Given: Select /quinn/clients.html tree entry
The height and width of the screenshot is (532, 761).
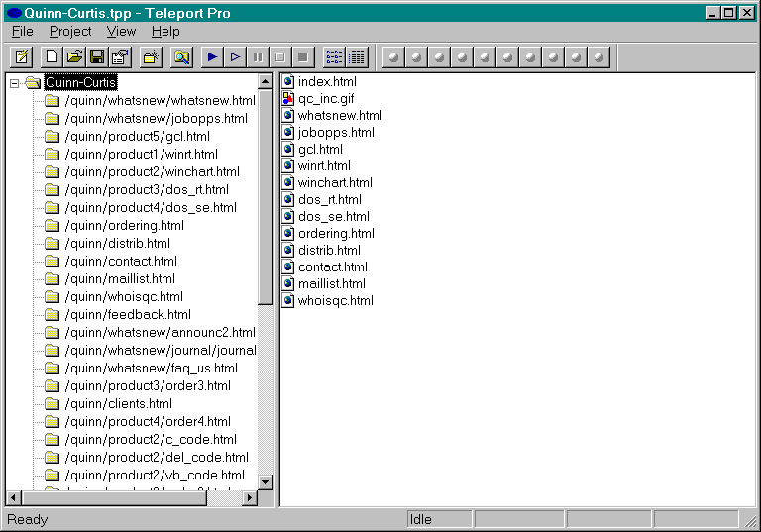Looking at the screenshot, I should click(x=119, y=404).
